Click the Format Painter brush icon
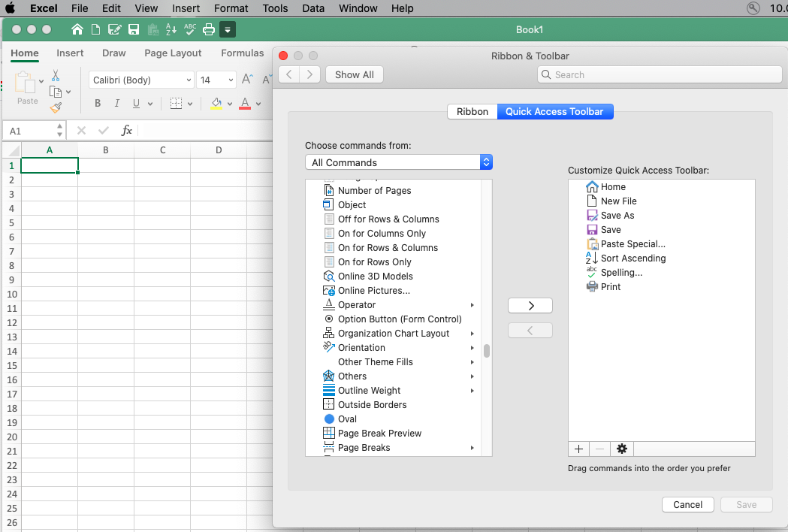The image size is (788, 532). pyautogui.click(x=56, y=107)
